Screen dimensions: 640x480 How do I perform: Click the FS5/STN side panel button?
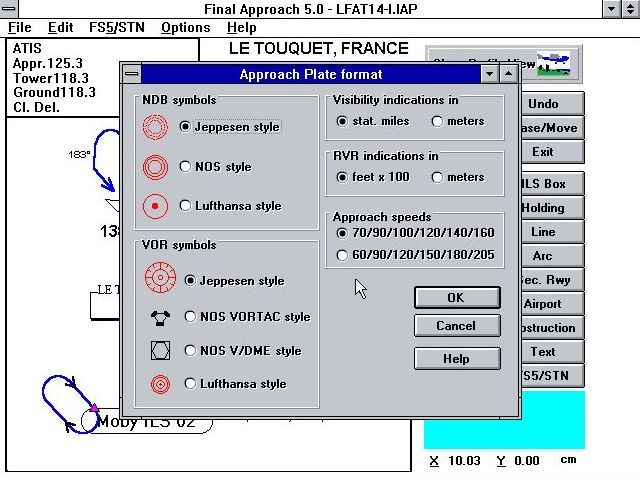point(552,376)
